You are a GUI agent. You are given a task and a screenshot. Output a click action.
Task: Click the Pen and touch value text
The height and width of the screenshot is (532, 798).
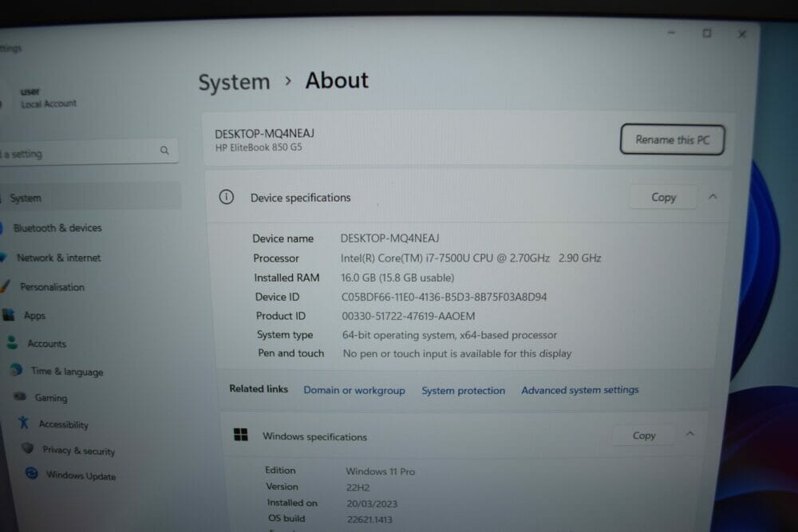[x=457, y=353]
